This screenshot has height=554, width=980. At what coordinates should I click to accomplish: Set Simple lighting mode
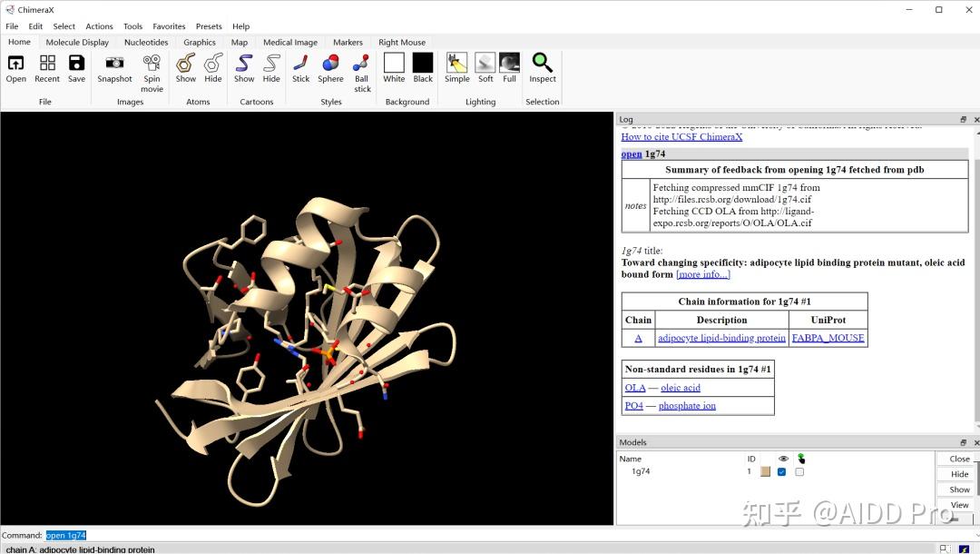click(457, 64)
